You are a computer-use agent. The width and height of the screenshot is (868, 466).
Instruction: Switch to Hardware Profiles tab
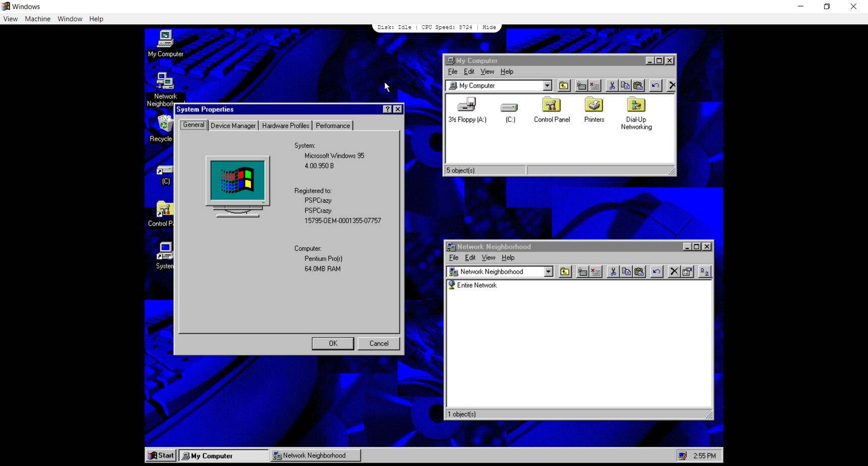286,126
